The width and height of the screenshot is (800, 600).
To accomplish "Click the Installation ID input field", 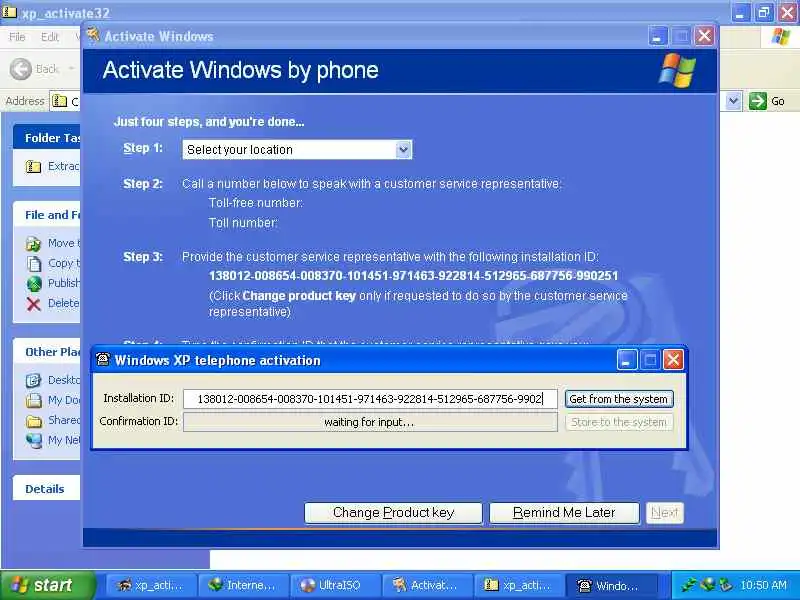I will (x=370, y=399).
